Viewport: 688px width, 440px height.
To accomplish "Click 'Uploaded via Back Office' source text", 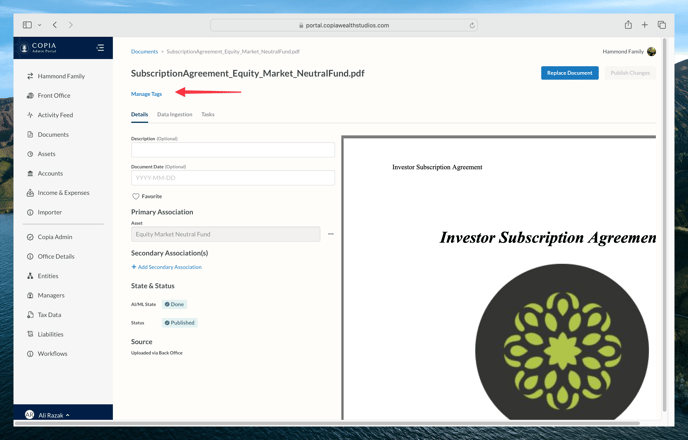I will pos(157,353).
